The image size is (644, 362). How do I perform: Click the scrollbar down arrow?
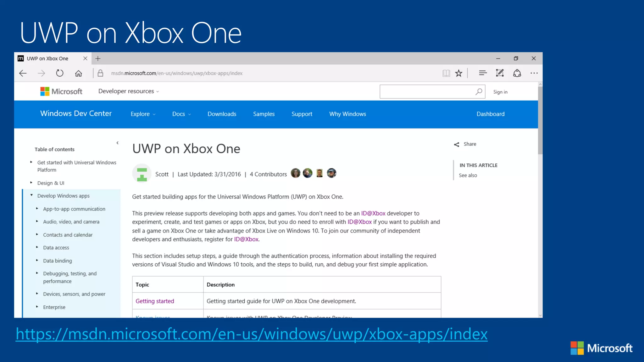[540, 315]
